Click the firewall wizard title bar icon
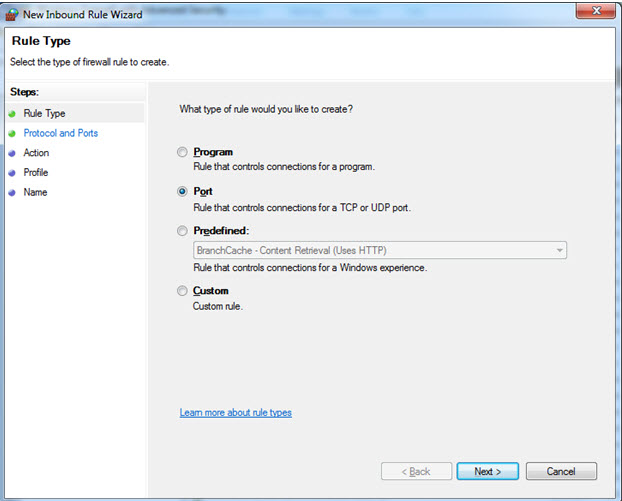Viewport: 622px width, 501px height. click(12, 15)
